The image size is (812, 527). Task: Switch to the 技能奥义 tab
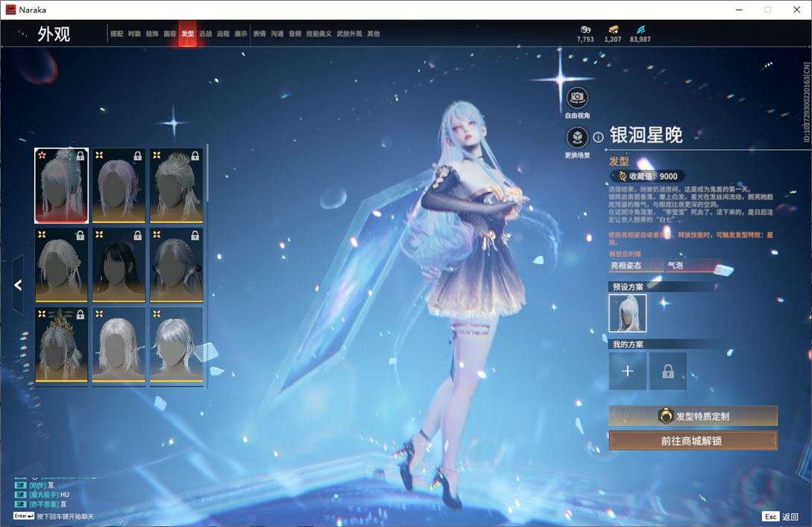click(x=319, y=34)
